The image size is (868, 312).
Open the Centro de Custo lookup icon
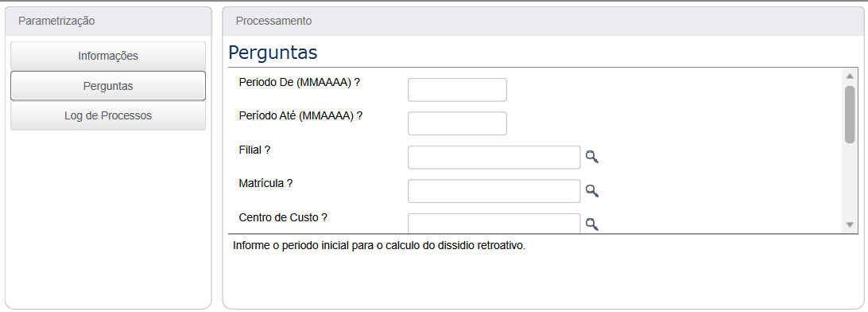pos(592,224)
